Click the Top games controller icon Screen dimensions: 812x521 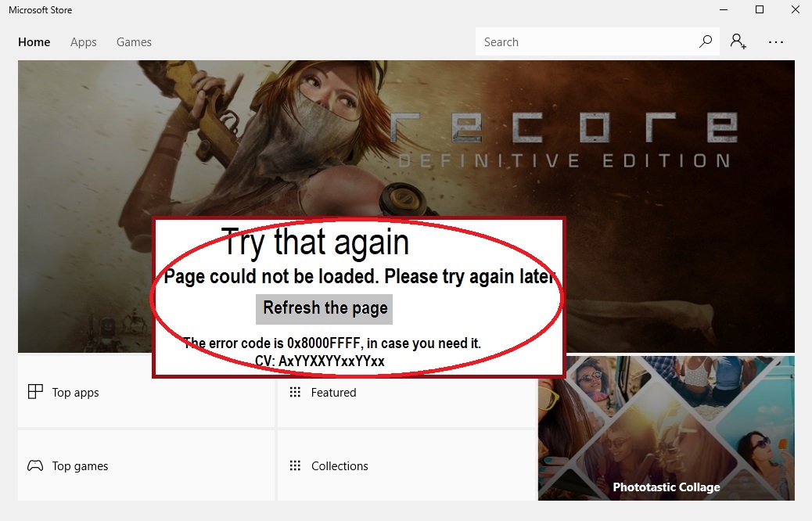point(35,465)
